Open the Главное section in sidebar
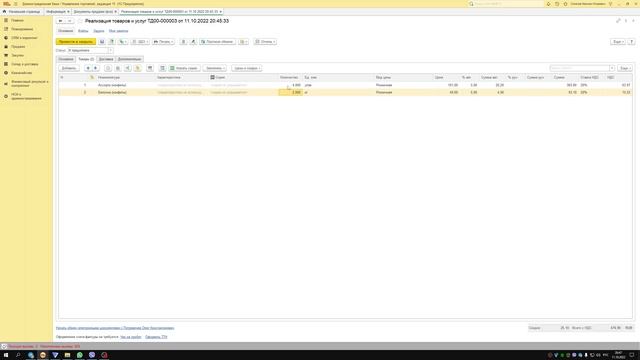The height and width of the screenshot is (360, 640). [17, 20]
